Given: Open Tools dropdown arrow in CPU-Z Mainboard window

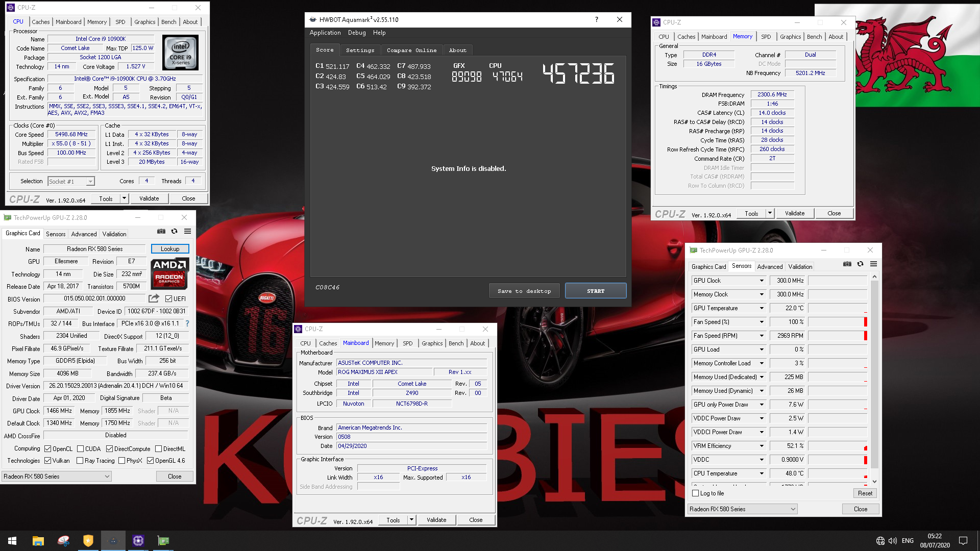Looking at the screenshot, I should (411, 520).
